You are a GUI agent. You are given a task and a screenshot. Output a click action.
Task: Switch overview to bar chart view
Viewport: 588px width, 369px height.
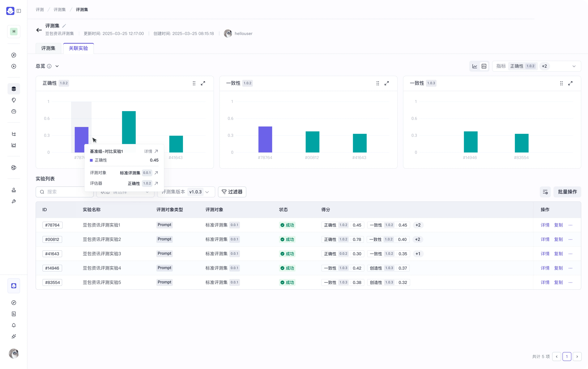[x=484, y=66]
